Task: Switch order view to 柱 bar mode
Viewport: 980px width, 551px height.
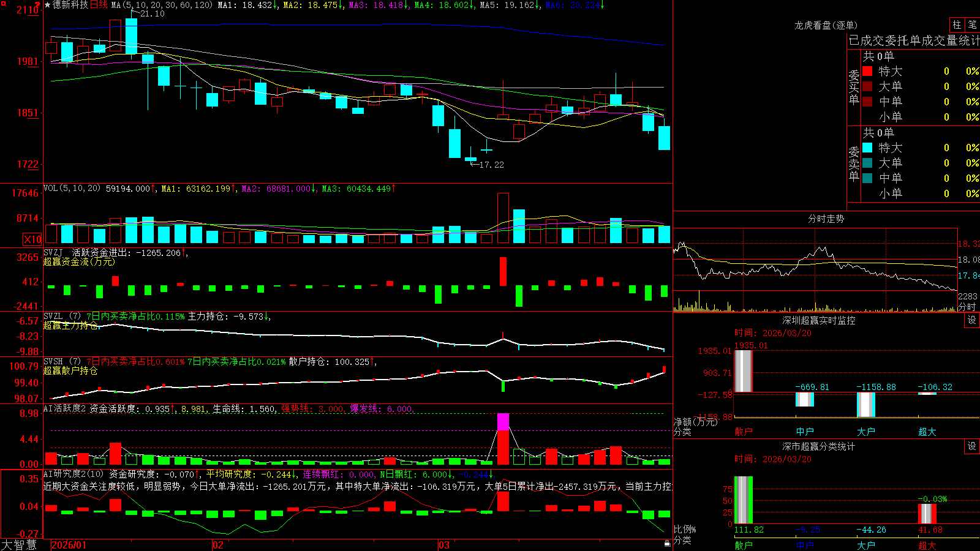Action: click(x=957, y=25)
